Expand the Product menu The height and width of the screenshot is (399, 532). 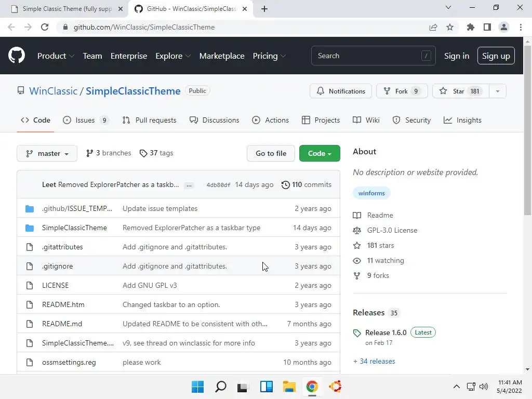(x=56, y=56)
